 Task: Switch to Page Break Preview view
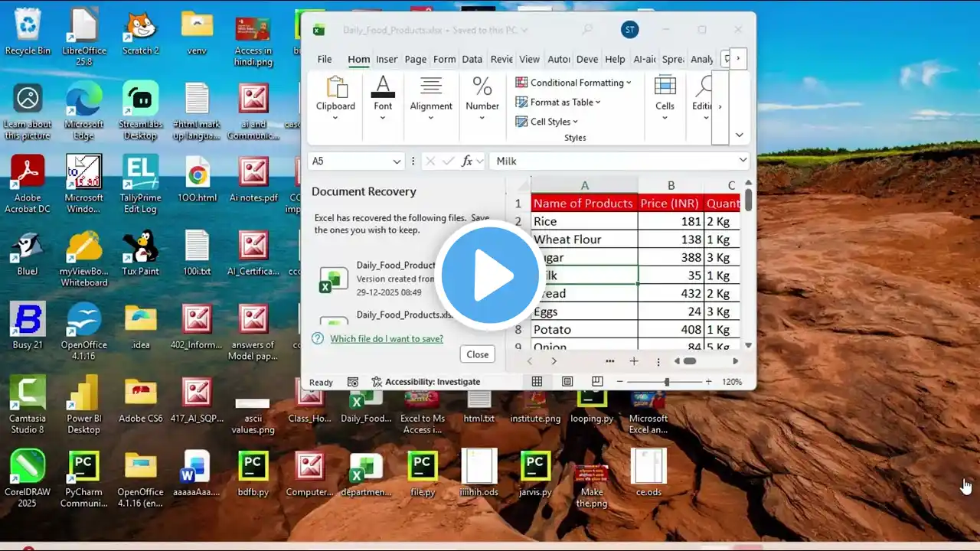tap(597, 382)
